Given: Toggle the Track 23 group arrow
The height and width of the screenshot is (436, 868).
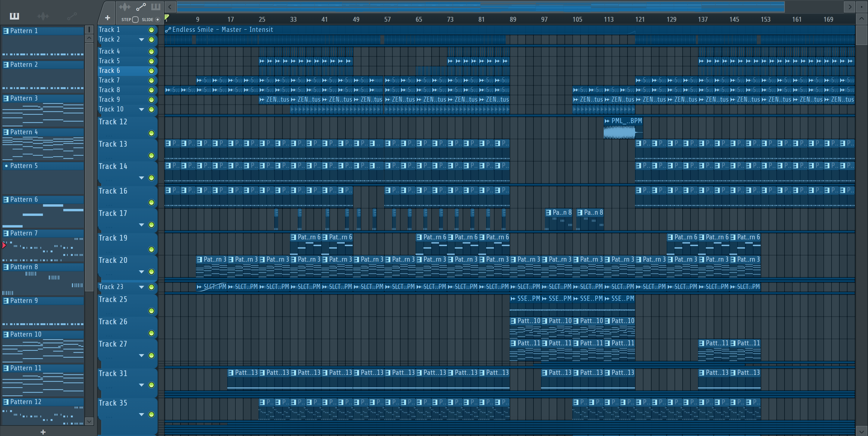Looking at the screenshot, I should click(x=142, y=287).
